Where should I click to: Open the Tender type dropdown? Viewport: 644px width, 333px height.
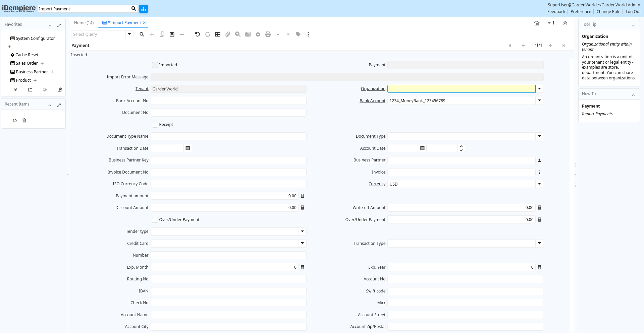[302, 231]
